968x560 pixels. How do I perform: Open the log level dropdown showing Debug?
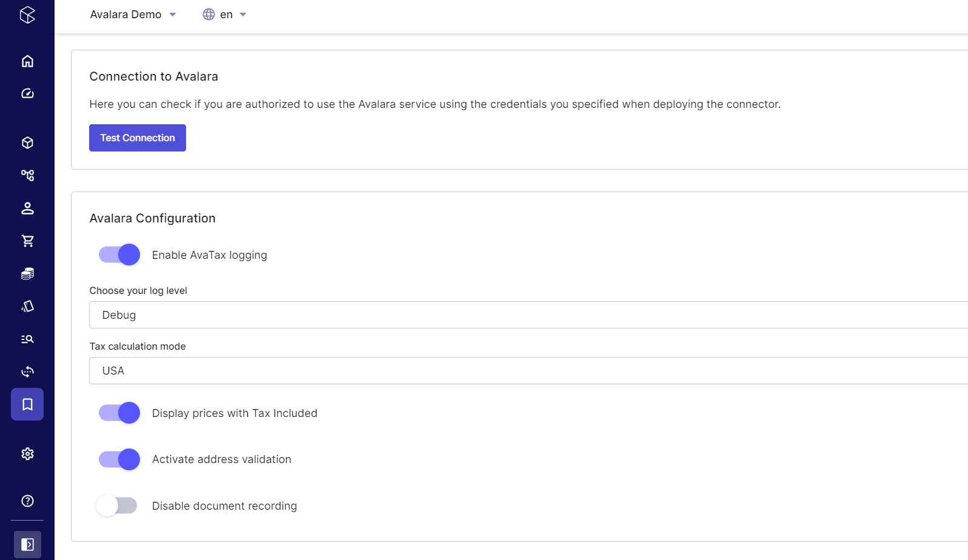click(x=529, y=315)
